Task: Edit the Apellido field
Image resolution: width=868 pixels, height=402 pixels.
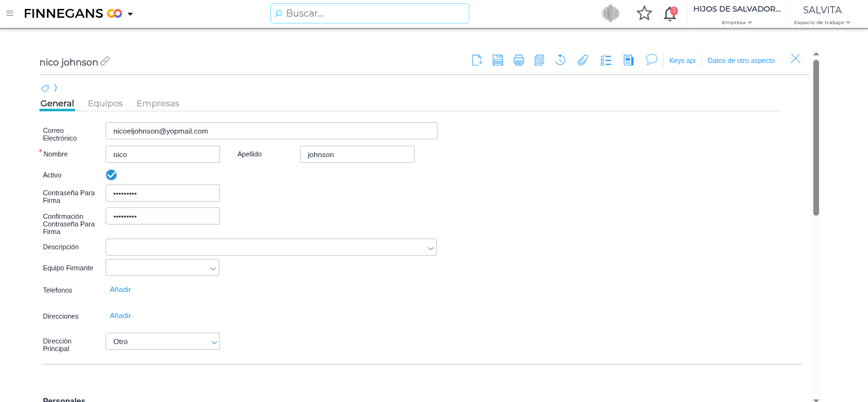Action: [x=357, y=154]
